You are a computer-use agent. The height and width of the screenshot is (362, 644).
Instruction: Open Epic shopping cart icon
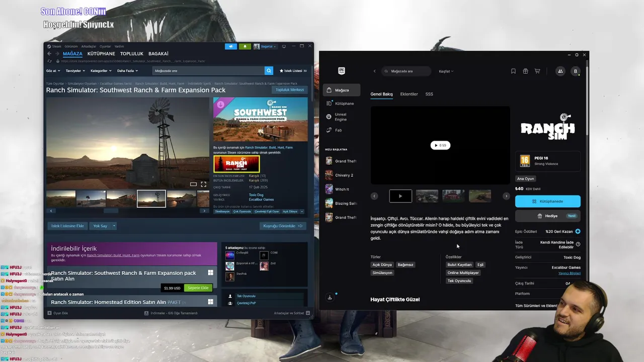tap(537, 71)
